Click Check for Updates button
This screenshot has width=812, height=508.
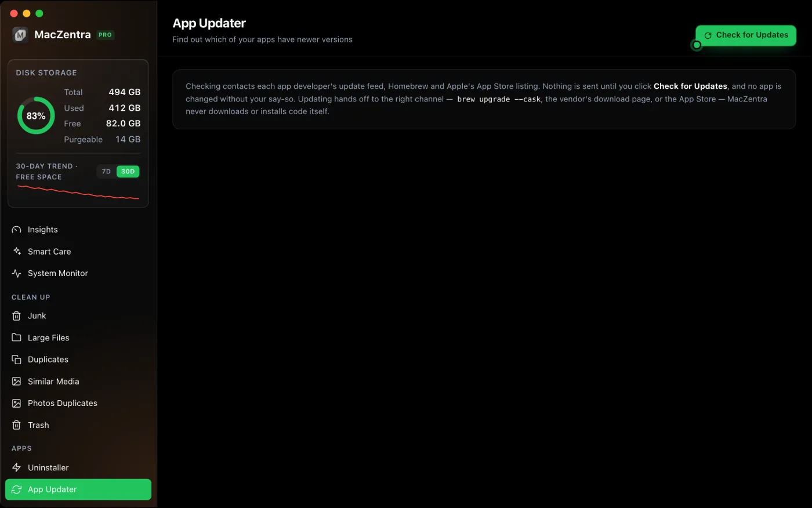[x=746, y=35]
